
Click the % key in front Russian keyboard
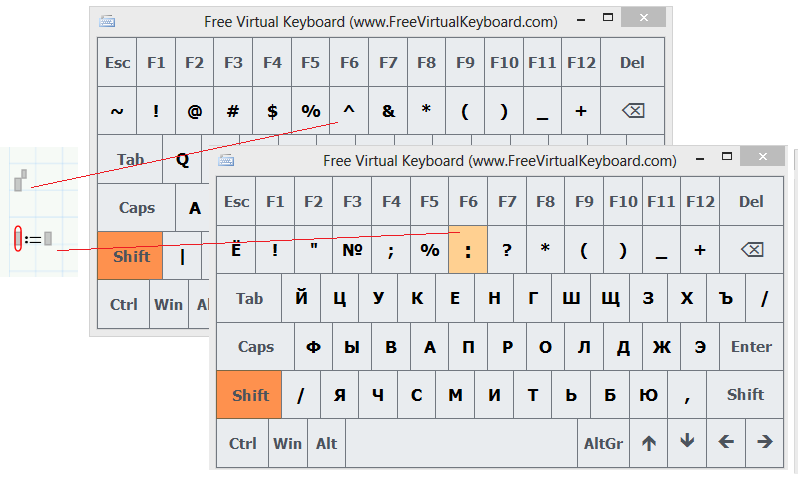[429, 250]
